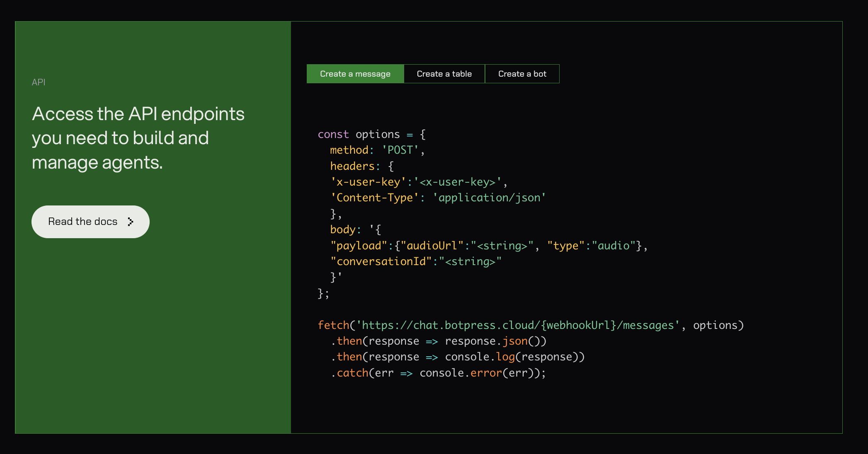Click the manage agents heading line
Screen dimensions: 868x454
97,162
